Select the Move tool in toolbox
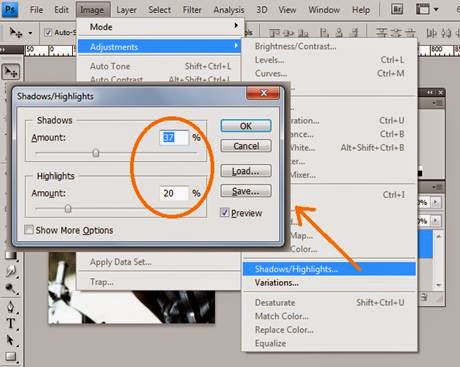 tap(11, 71)
